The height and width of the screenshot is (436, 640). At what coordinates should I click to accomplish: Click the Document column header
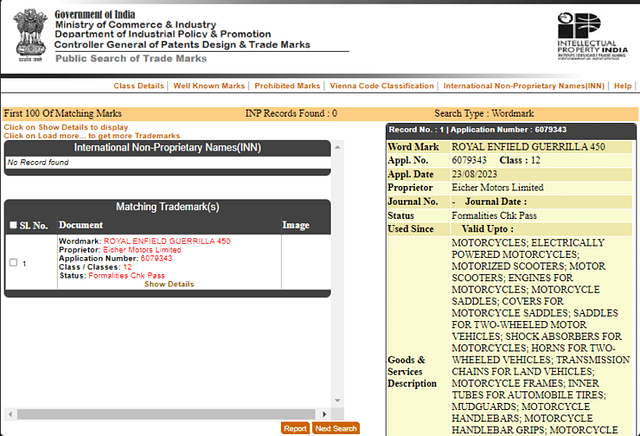(81, 225)
